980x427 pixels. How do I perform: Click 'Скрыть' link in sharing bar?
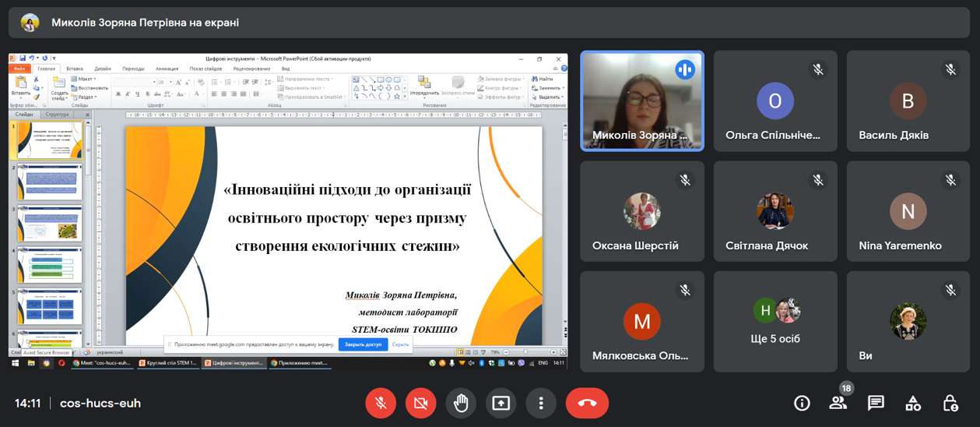coord(400,344)
